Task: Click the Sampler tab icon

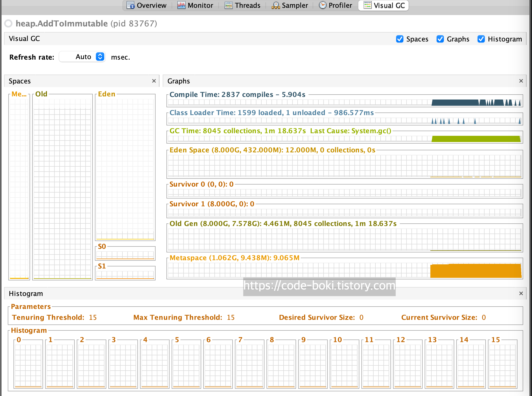Action: pos(276,5)
